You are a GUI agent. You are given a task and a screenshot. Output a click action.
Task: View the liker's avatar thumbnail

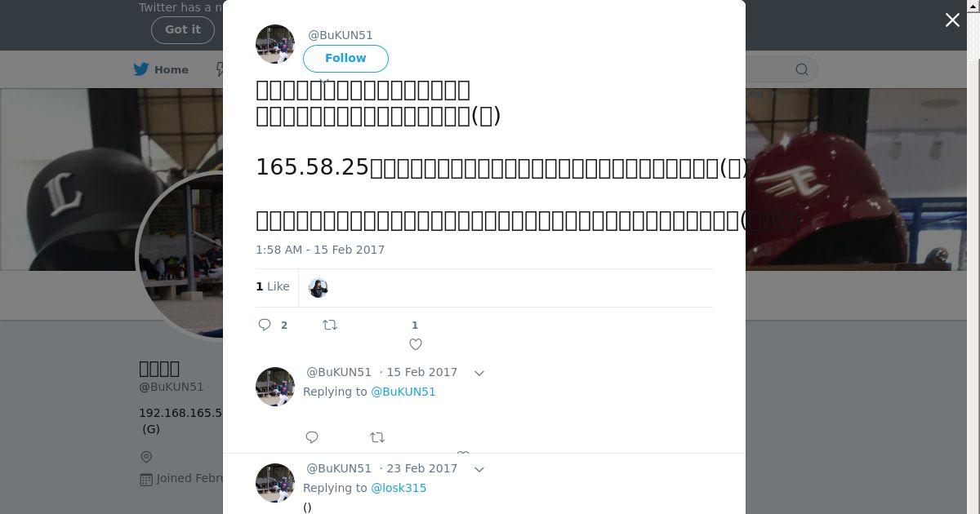click(318, 287)
